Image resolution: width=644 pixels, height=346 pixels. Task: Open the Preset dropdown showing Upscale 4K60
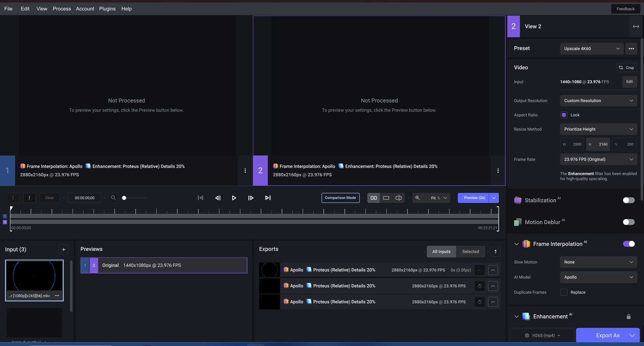click(x=592, y=49)
